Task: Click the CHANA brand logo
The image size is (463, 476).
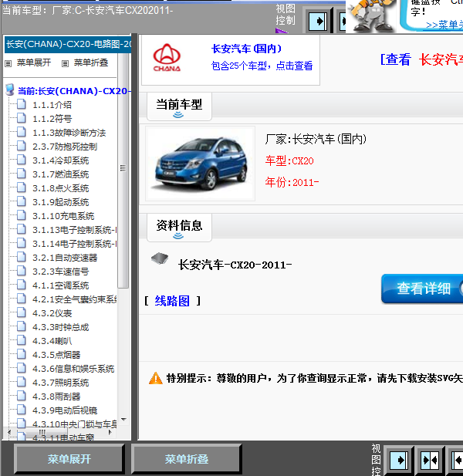Action: 167,58
